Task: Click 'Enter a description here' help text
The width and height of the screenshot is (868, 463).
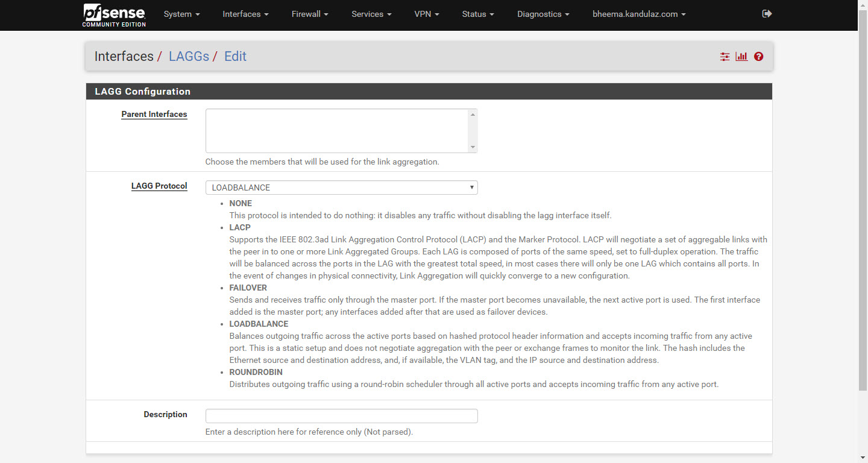Action: 309,432
